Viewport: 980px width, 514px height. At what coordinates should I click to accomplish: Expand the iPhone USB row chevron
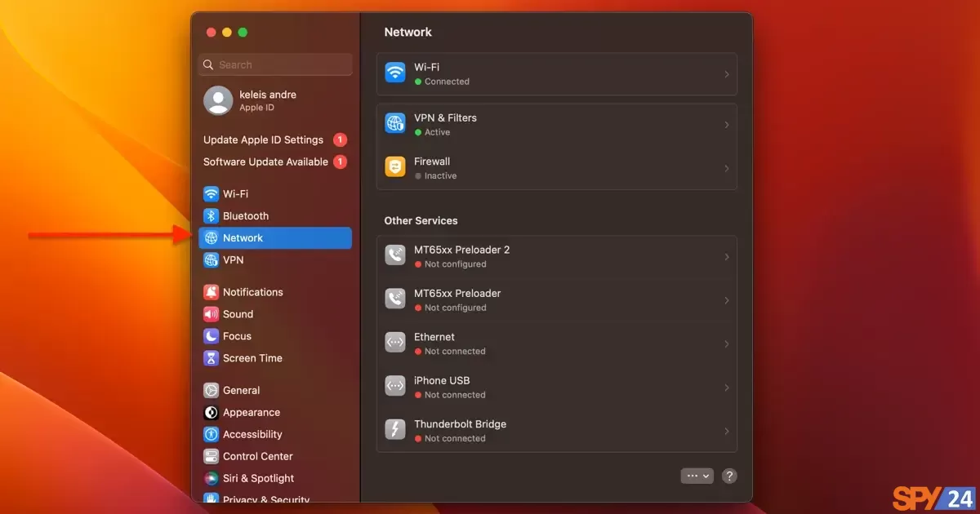pos(727,388)
